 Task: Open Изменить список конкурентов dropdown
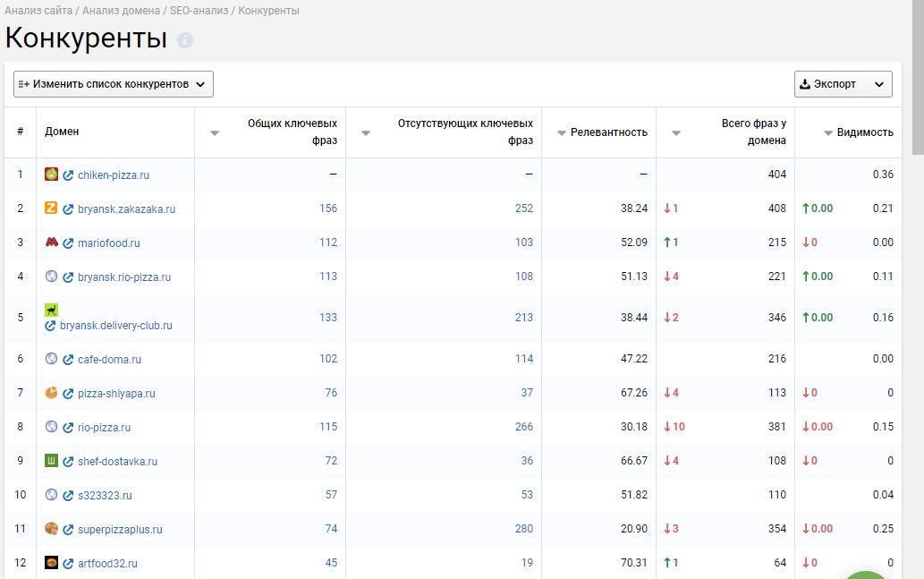[113, 84]
